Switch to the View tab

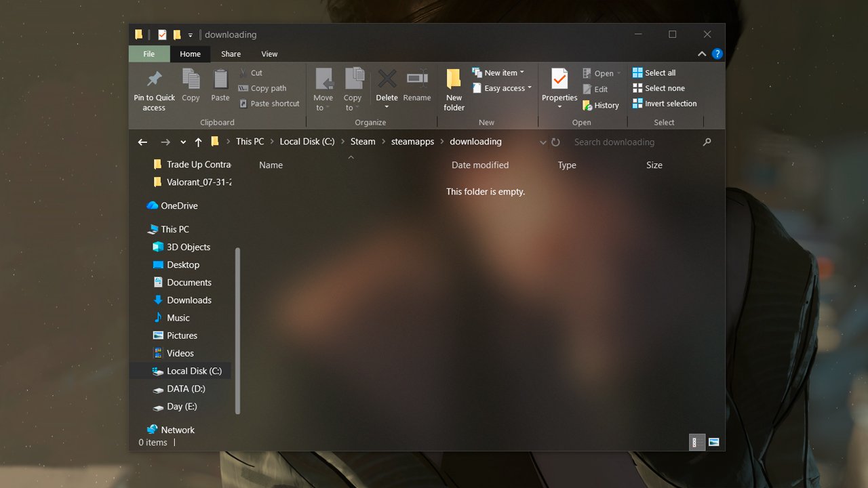point(269,54)
